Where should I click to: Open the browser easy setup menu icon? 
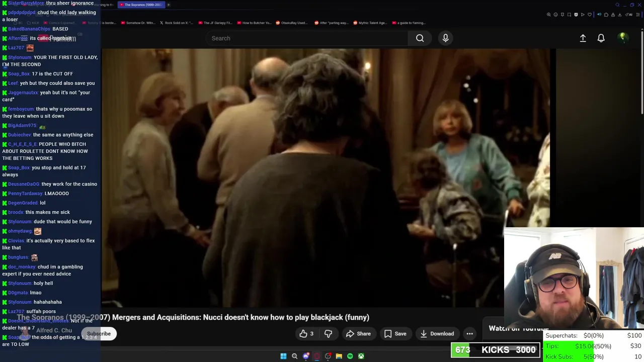[x=637, y=15]
